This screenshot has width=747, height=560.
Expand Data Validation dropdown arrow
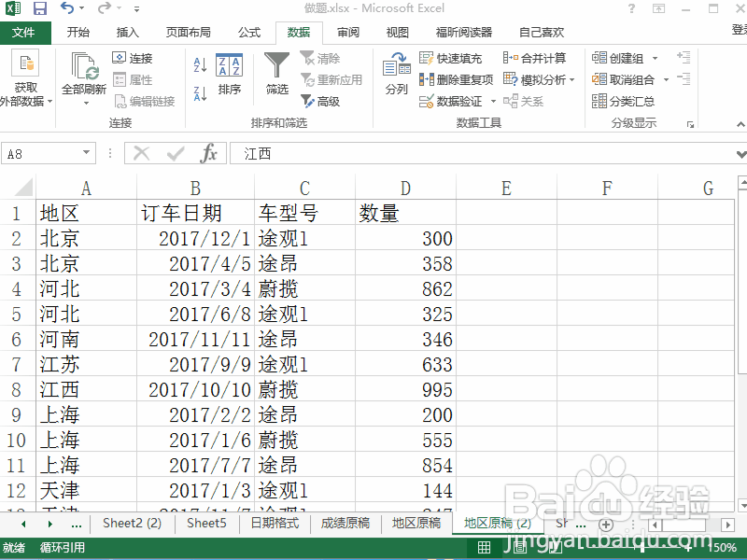pyautogui.click(x=493, y=102)
